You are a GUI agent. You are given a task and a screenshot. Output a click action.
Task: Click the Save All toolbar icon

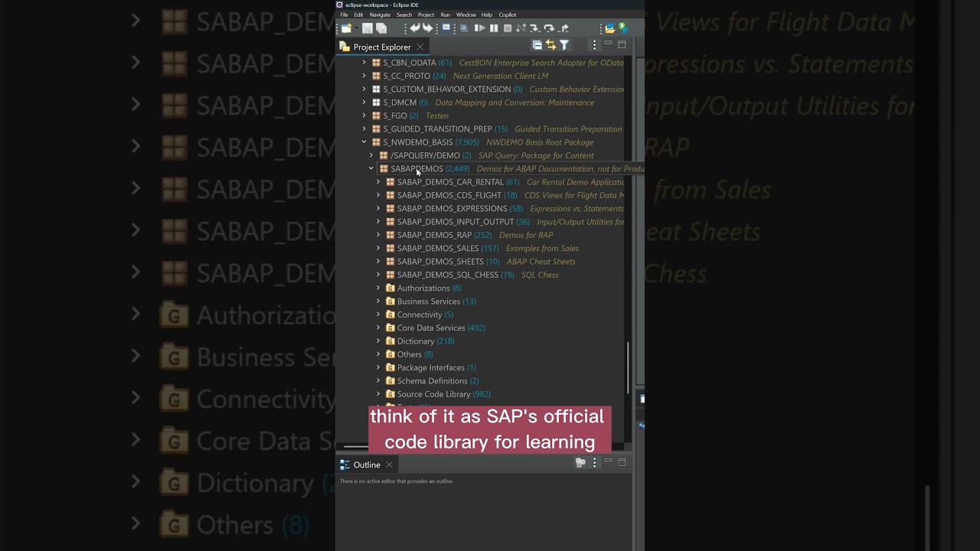pos(381,28)
